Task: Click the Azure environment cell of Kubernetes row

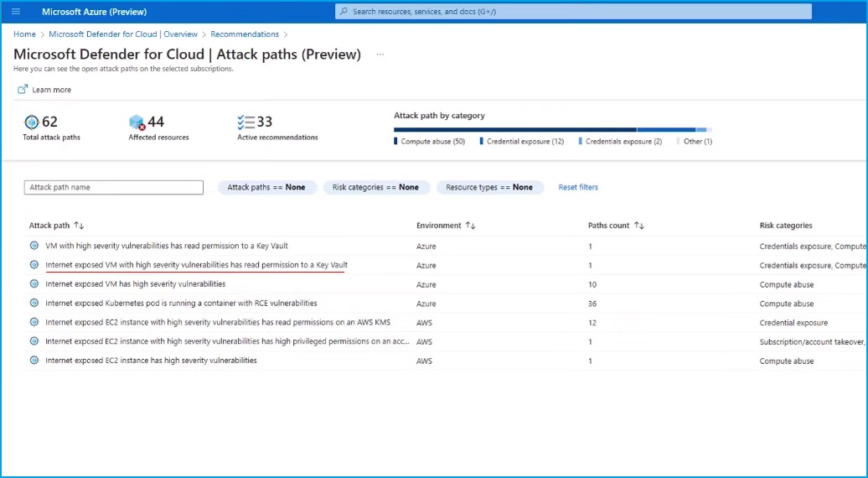Action: click(426, 304)
